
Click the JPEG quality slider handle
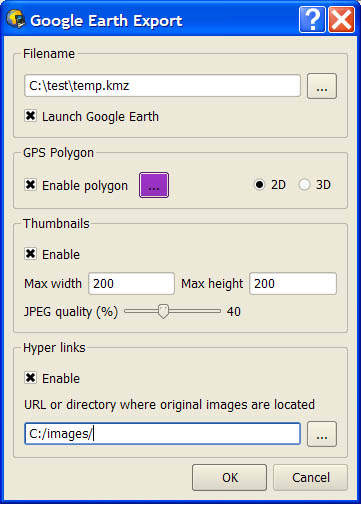[163, 311]
